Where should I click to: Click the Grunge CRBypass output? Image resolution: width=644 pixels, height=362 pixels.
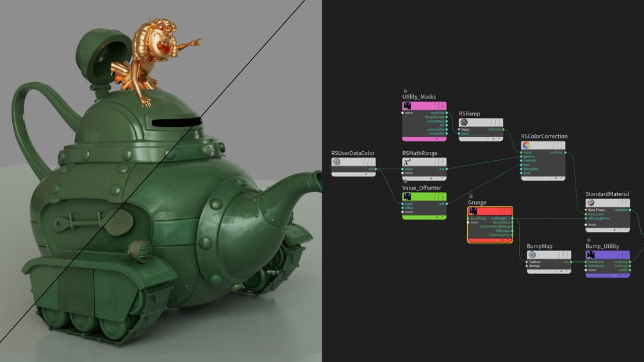pyautogui.click(x=513, y=231)
